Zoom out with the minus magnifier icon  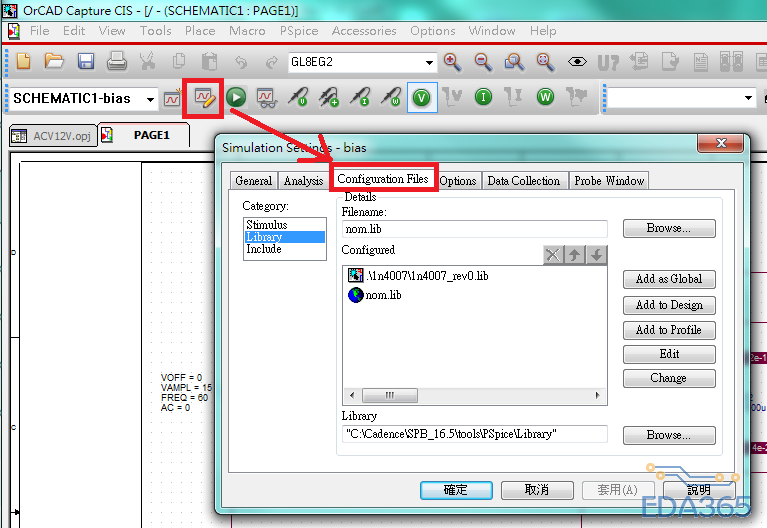tap(483, 62)
